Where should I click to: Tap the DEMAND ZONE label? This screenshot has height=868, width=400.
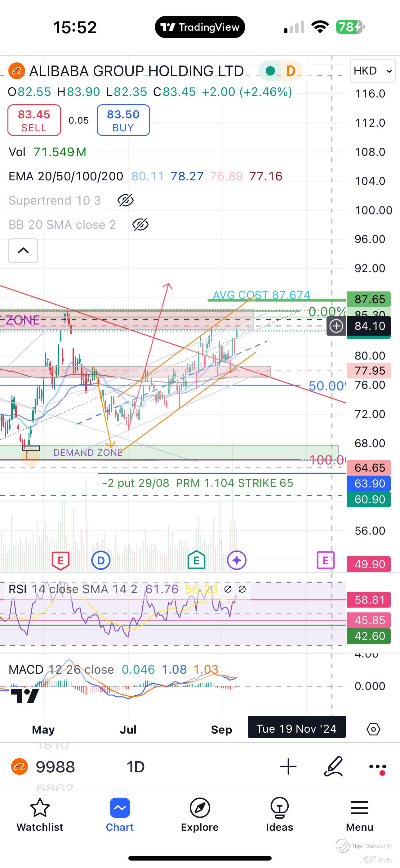pyautogui.click(x=88, y=452)
